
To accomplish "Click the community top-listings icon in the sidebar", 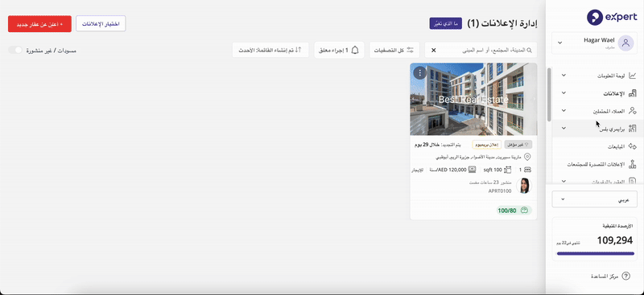I will [633, 164].
